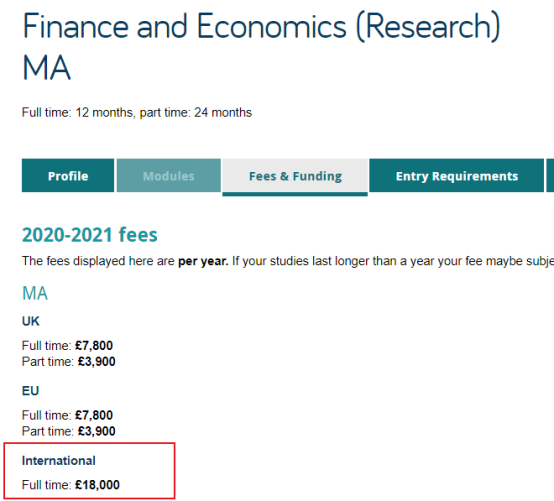Click the partially visible tab after Entry Requirements
The width and height of the screenshot is (554, 501).
pos(550,176)
